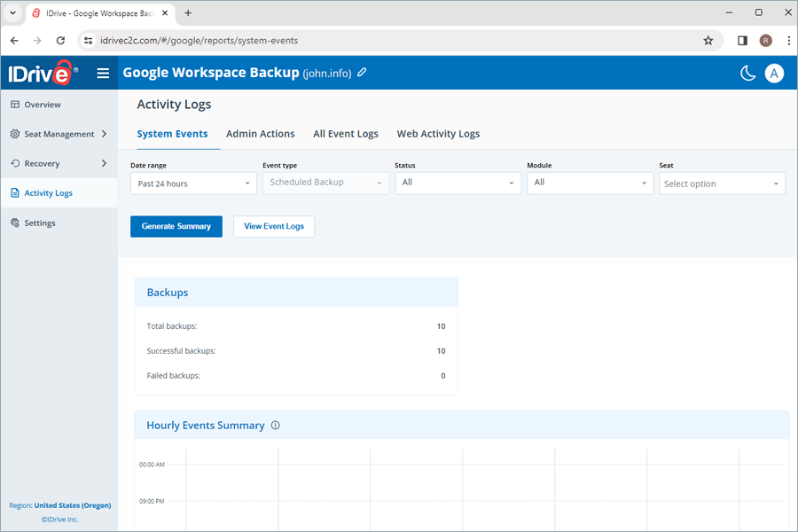Open the Chrome three-dot menu
The image size is (798, 532).
tap(789, 41)
